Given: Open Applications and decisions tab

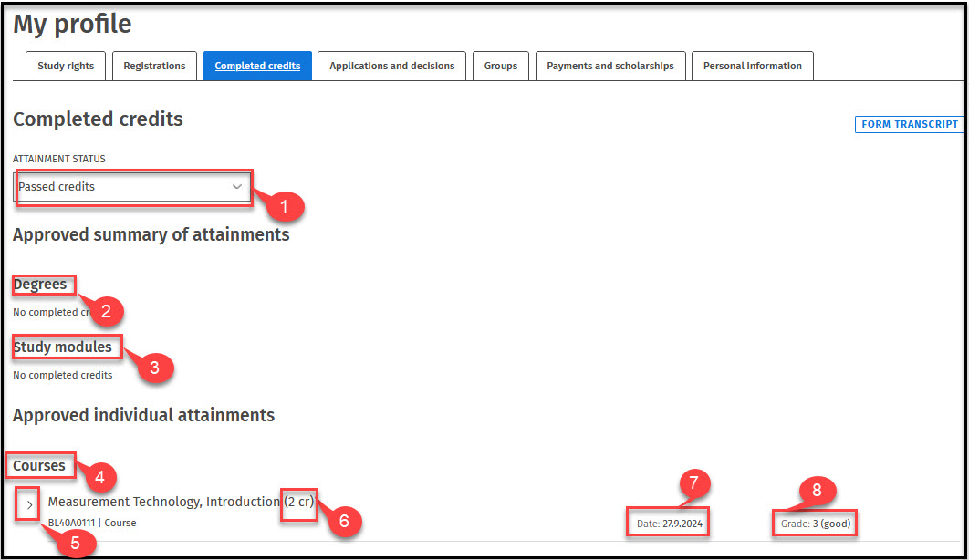Looking at the screenshot, I should pyautogui.click(x=391, y=66).
